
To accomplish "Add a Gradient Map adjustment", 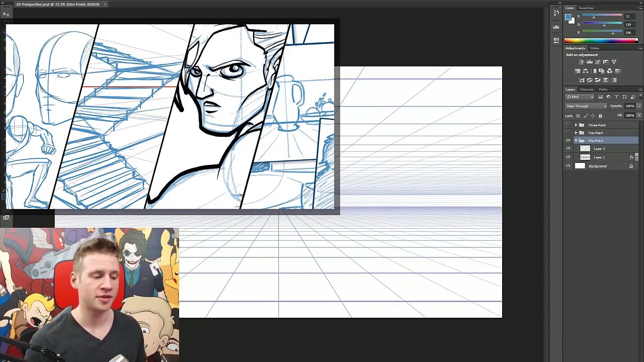I will pyautogui.click(x=614, y=80).
